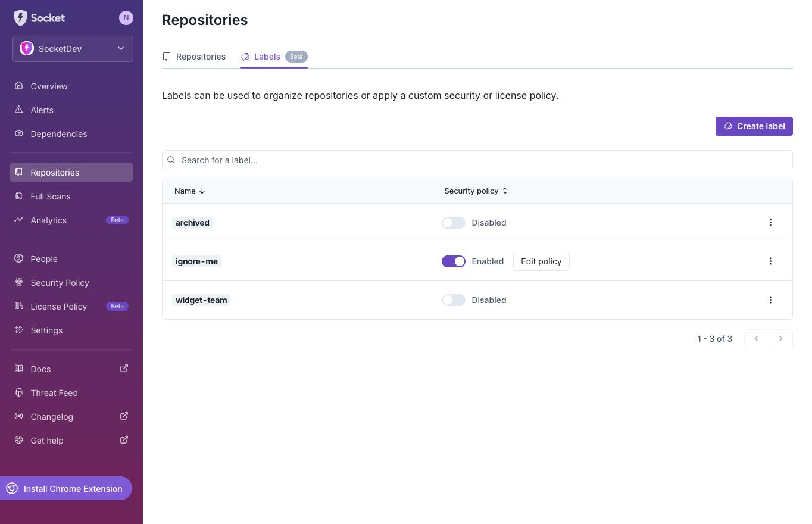Enable security policy for widget-team label
The width and height of the screenshot is (812, 524).
[453, 300]
